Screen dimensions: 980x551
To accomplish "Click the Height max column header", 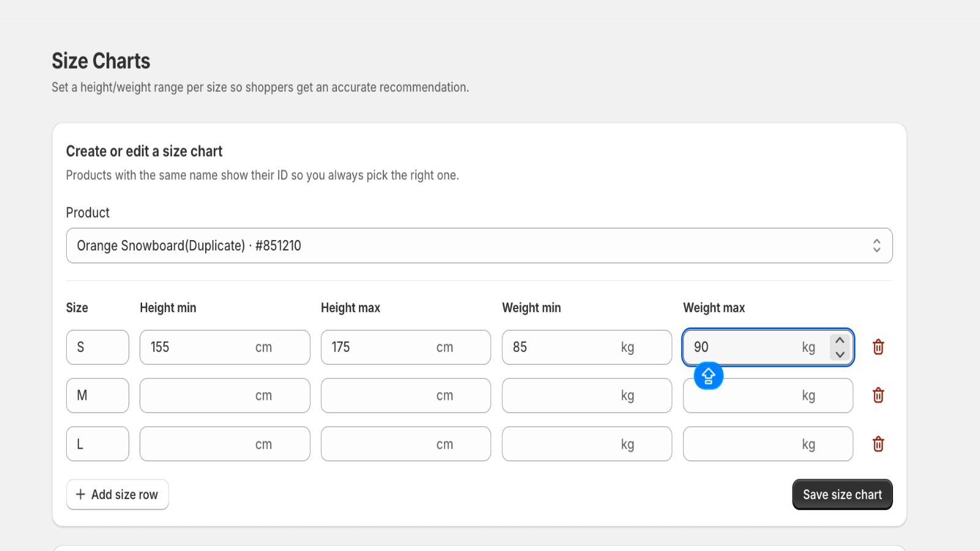I will (x=350, y=308).
